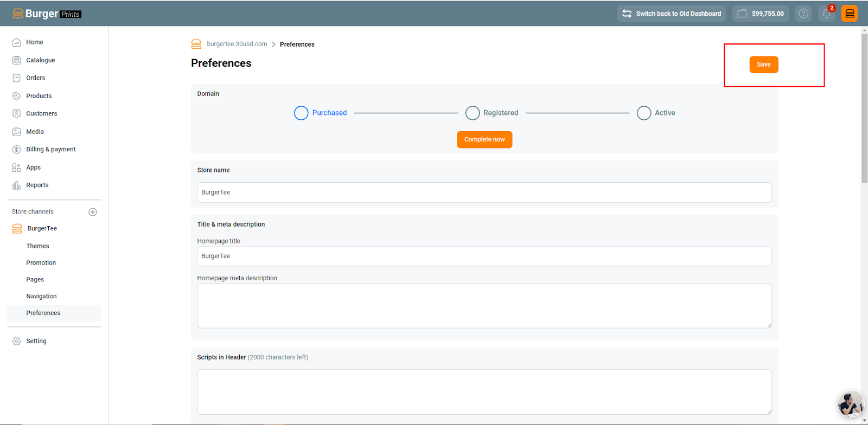Viewport: 868px width, 425px height.
Task: Open the Catalogue section
Action: 41,60
